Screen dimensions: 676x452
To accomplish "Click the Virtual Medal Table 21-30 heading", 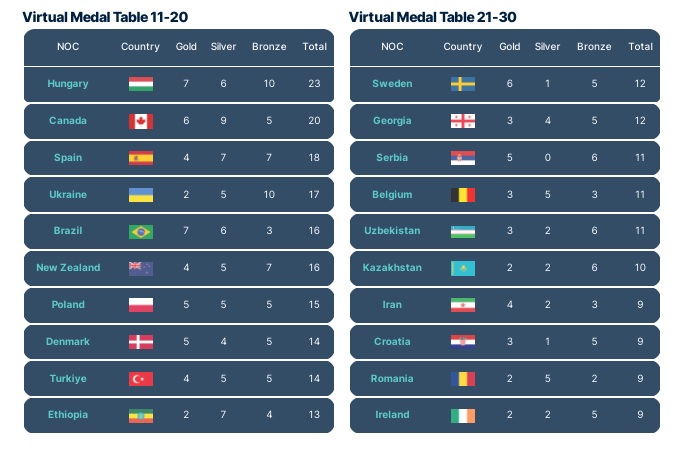I will (433, 17).
